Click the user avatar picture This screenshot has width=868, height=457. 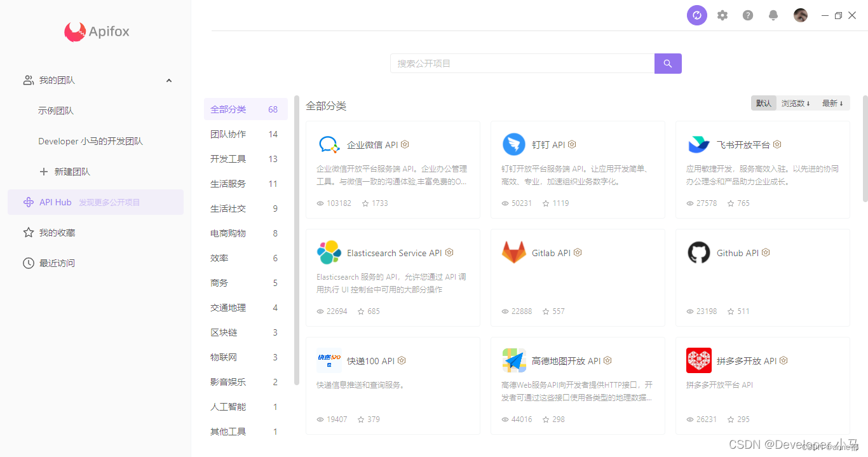[801, 15]
